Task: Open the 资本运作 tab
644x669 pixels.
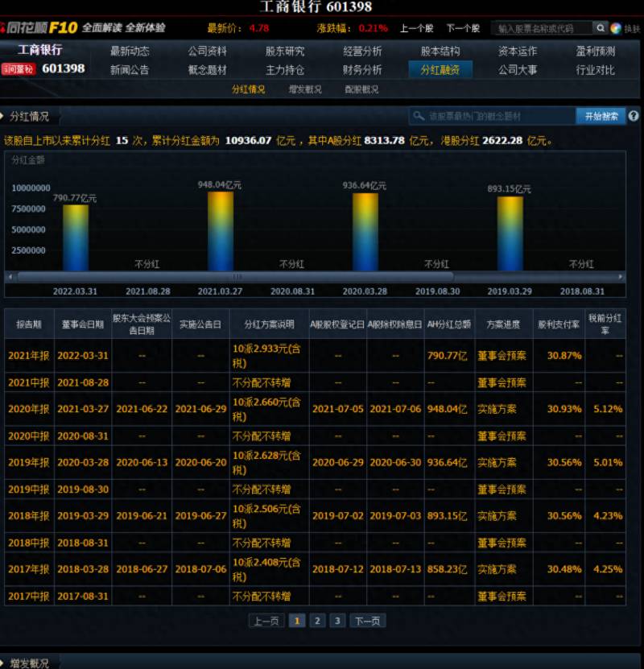Action: pyautogui.click(x=518, y=52)
